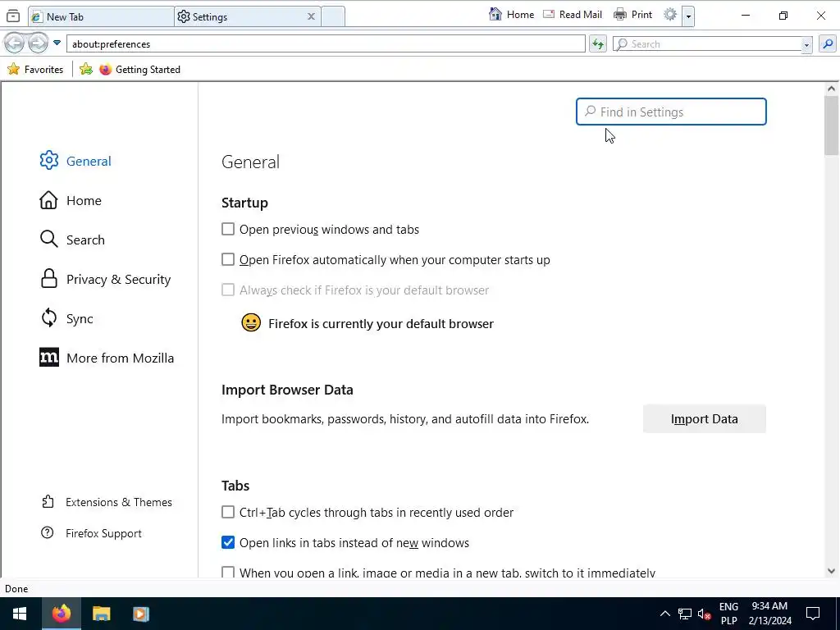The image size is (840, 630).
Task: Click the Mozilla 'm' logo icon in the sidebar
Action: coord(48,358)
